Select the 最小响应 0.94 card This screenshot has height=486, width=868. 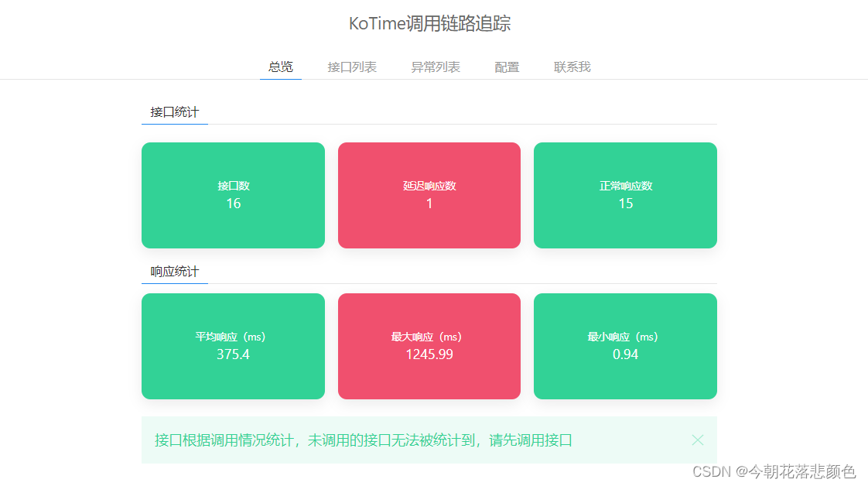(625, 346)
